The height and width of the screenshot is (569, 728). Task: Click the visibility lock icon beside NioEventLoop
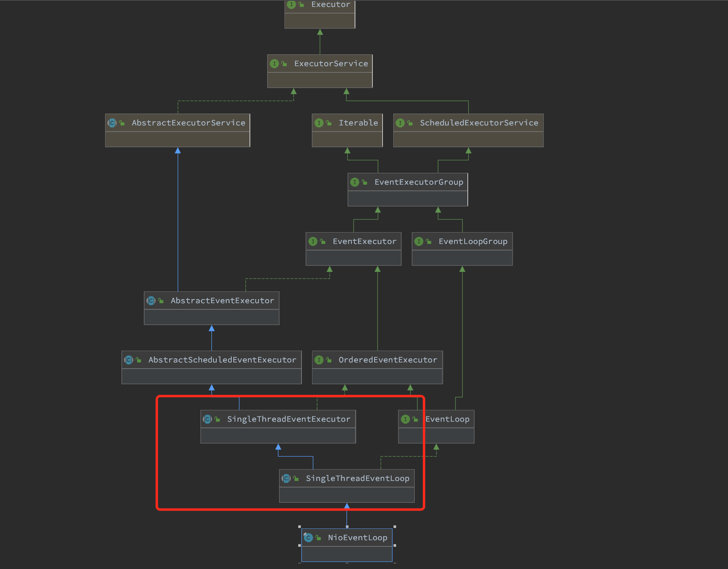click(x=318, y=538)
